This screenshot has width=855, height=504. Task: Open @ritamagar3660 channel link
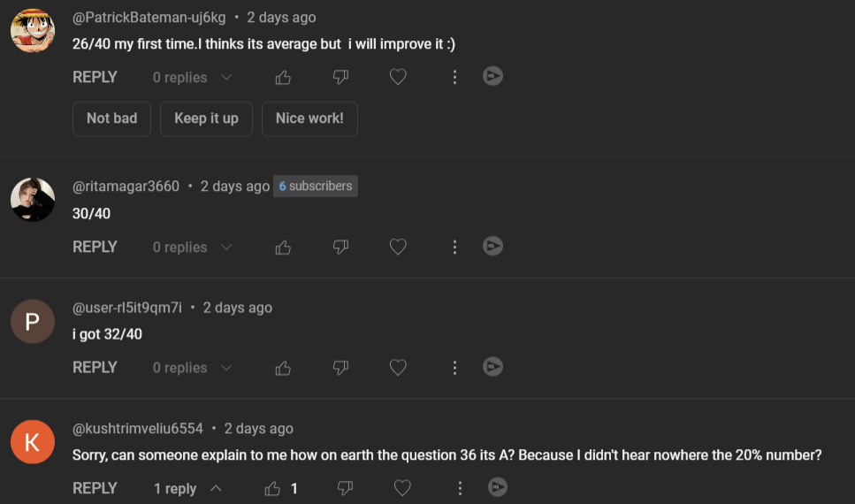click(x=126, y=187)
